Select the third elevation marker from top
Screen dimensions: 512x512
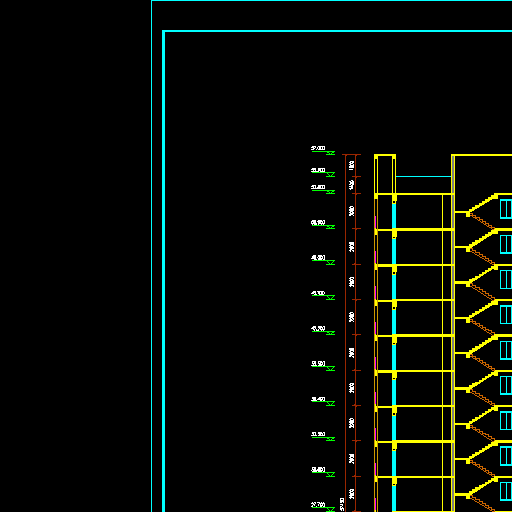click(x=330, y=192)
